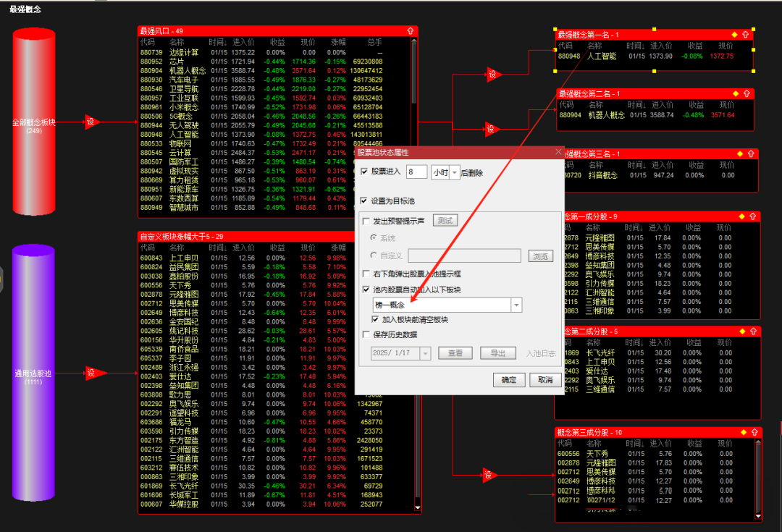Click the 确定 button
The height and width of the screenshot is (532, 782).
(x=509, y=380)
